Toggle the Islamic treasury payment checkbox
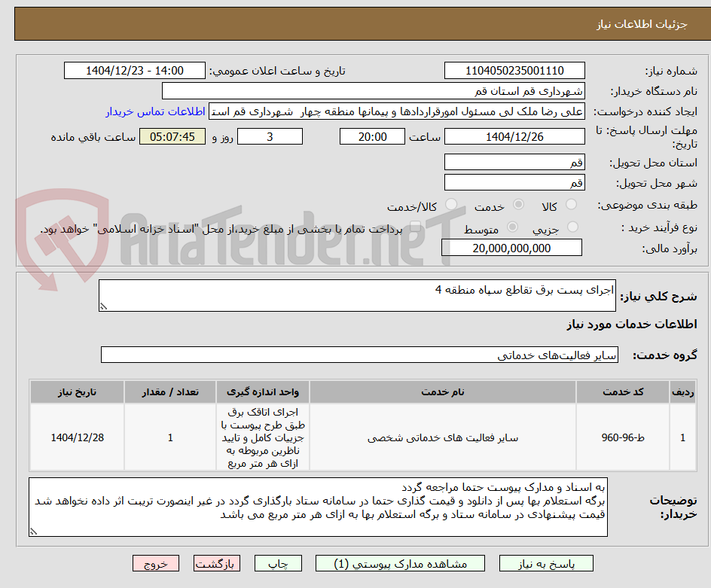 tap(414, 227)
